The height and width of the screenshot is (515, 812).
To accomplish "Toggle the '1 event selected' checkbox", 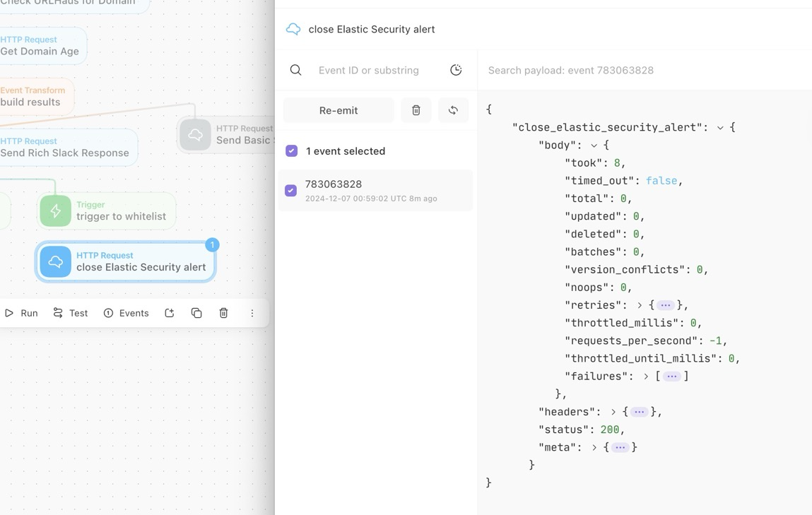I will pyautogui.click(x=292, y=151).
